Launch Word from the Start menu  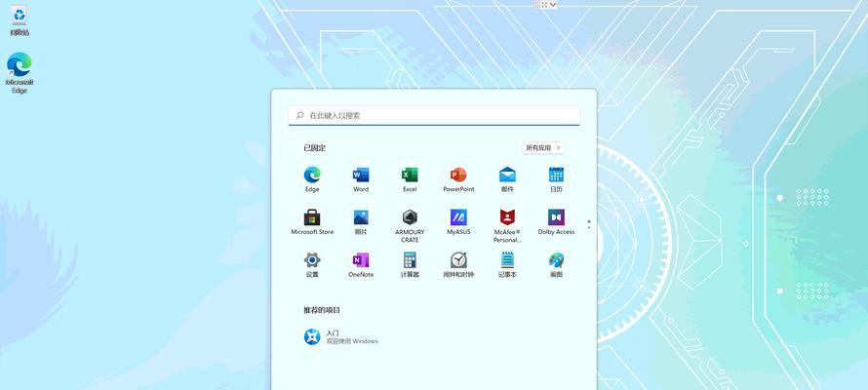(361, 179)
